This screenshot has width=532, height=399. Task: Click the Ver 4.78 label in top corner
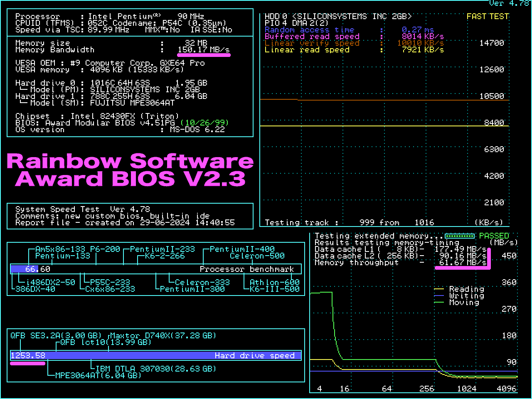coord(509,3)
